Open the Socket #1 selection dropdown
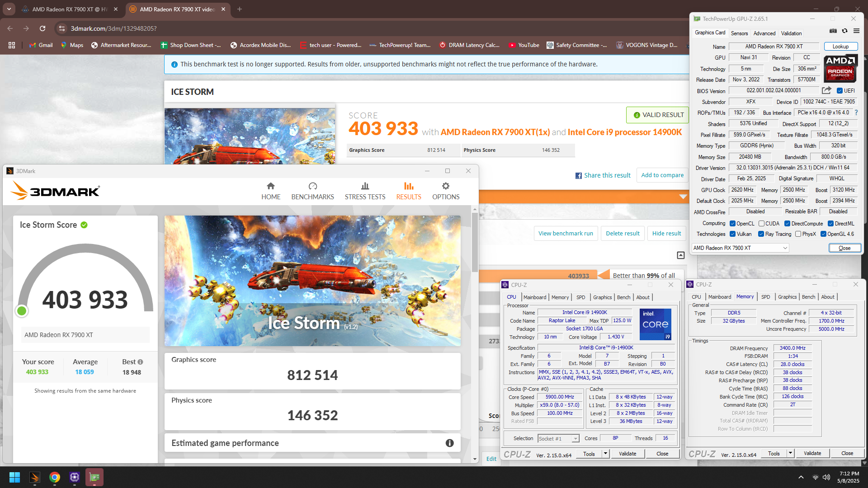This screenshot has width=868, height=488. [558, 438]
